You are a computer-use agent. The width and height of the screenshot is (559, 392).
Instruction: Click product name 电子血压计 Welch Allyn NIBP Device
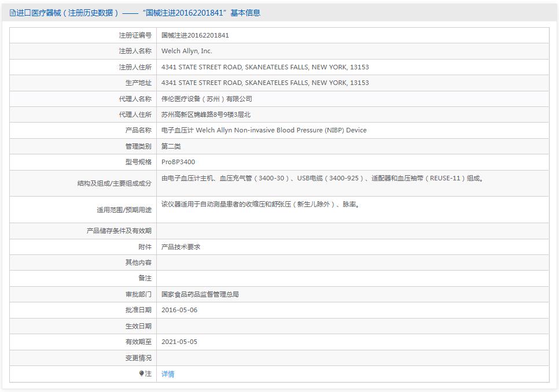[263, 130]
